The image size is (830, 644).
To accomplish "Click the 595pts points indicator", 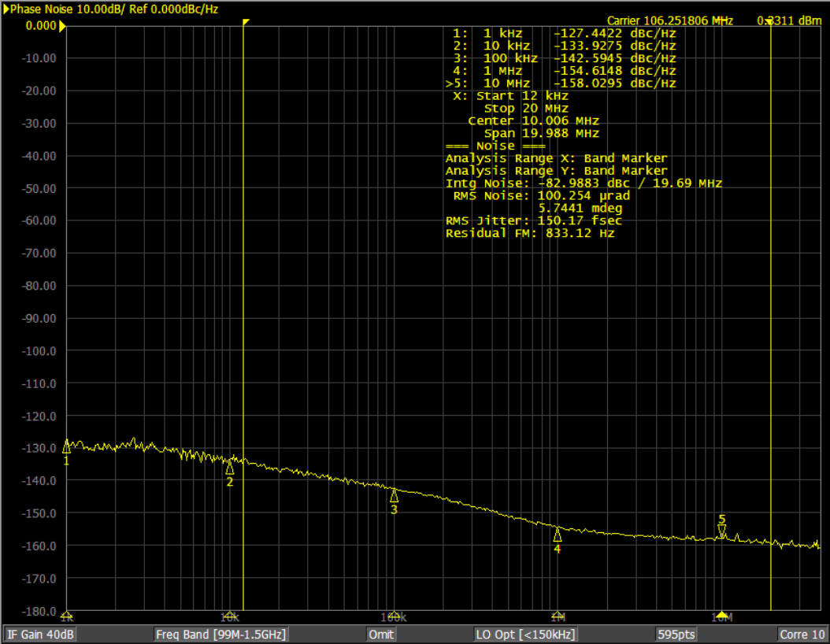I will tap(676, 635).
